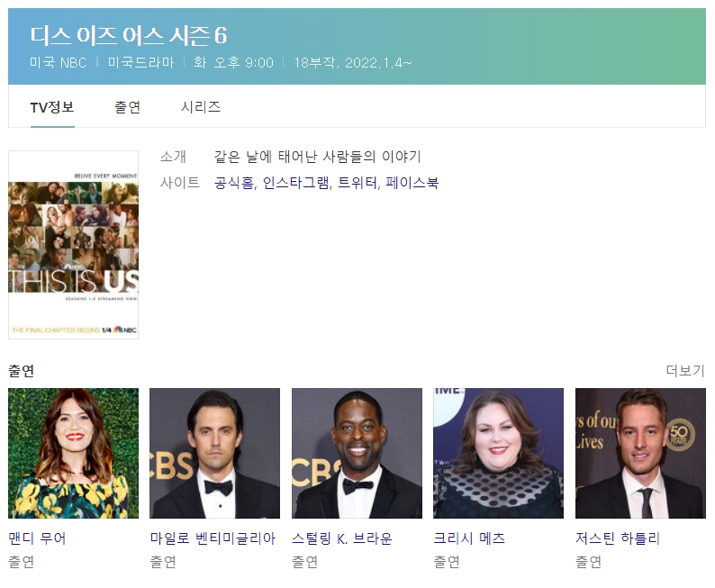Open the 저스틴 하틀리 cast photo
This screenshot has width=715, height=588.
click(640, 453)
